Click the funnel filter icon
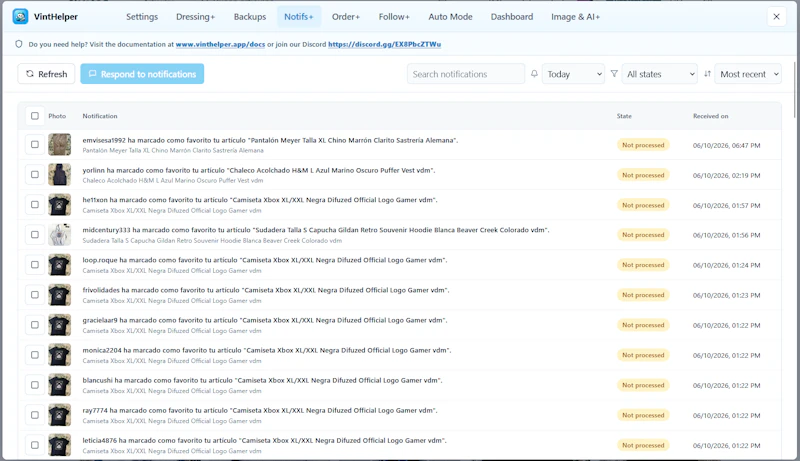The image size is (800, 461). point(614,74)
